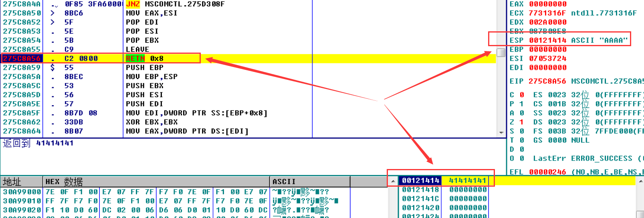The height and width of the screenshot is (218, 644).
Task: Click the $ entry marker at 275C8A59
Action: click(x=52, y=67)
